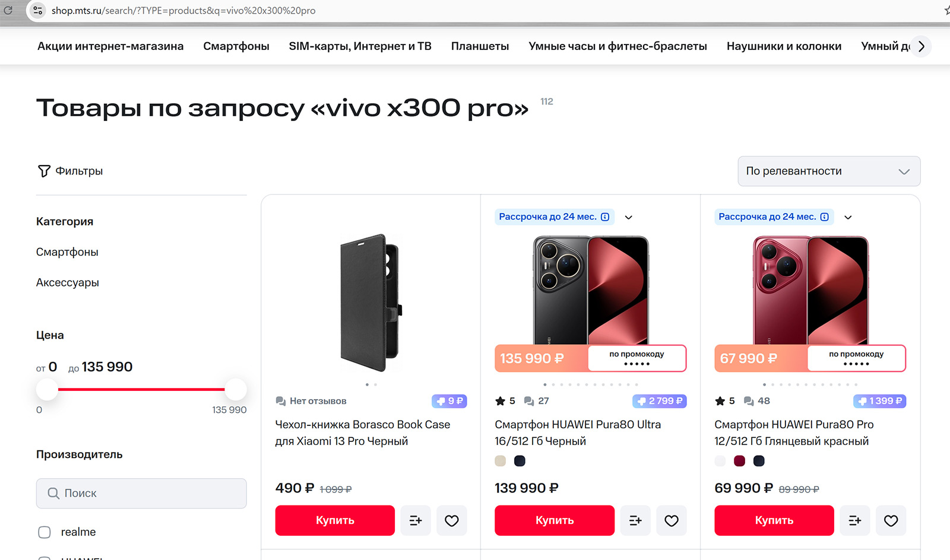
Task: Add Borasco Book Case to favorites
Action: coord(451,520)
